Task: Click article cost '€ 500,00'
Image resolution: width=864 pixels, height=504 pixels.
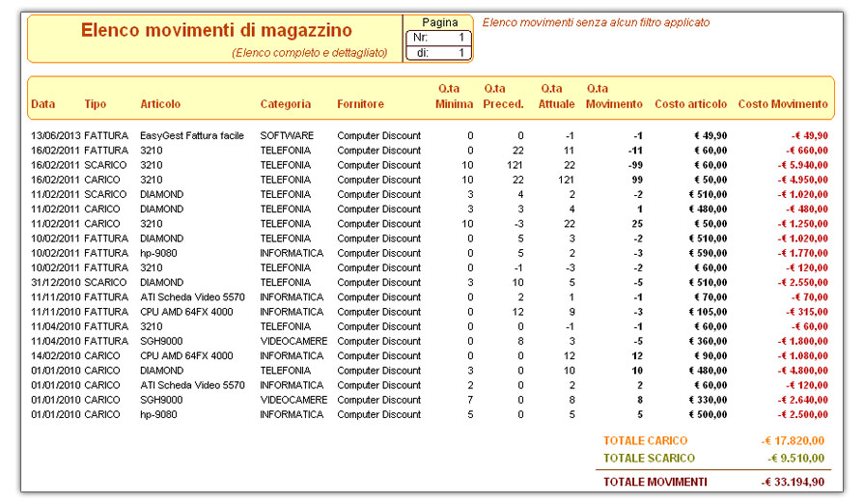Action: tap(708, 415)
